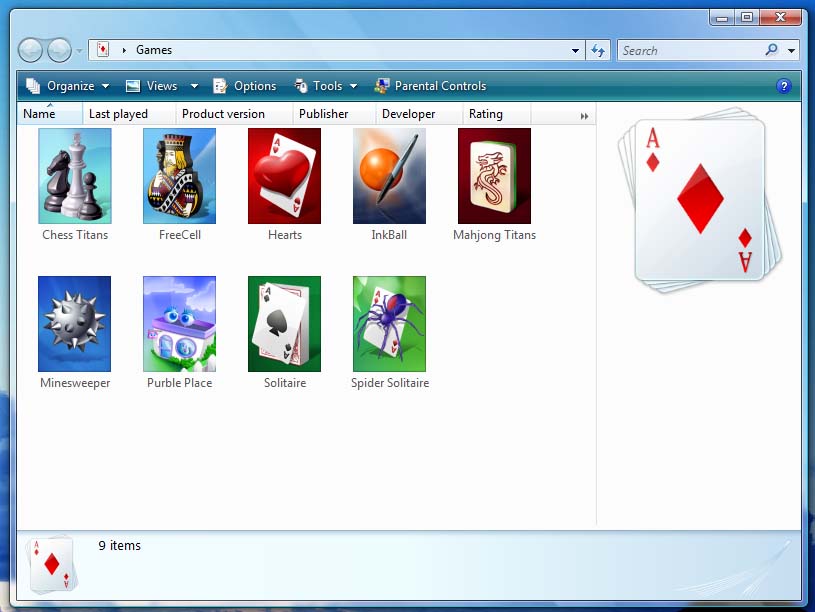The width and height of the screenshot is (815, 612).
Task: Select the Hearts game icon
Action: [x=284, y=176]
